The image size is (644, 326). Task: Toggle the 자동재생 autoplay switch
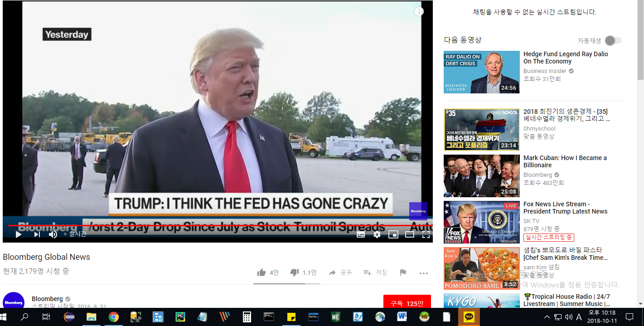613,40
